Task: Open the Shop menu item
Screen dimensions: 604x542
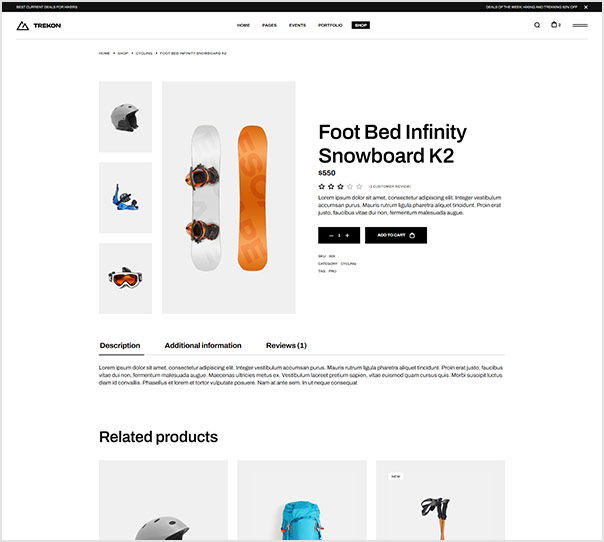Action: pyautogui.click(x=361, y=25)
